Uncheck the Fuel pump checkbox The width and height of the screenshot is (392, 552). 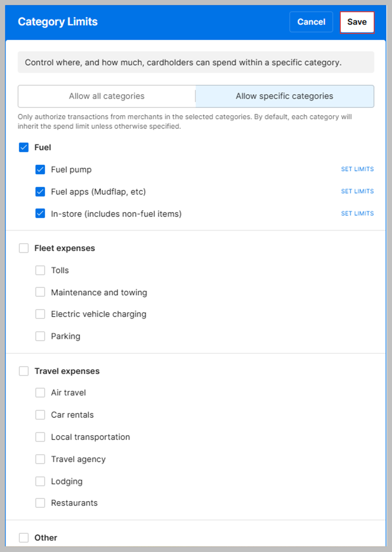pyautogui.click(x=40, y=169)
